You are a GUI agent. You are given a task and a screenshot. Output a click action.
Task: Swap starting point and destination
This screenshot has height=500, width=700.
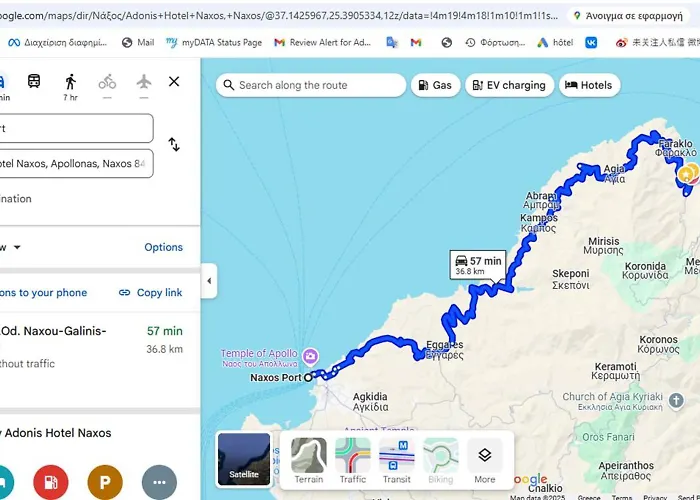pyautogui.click(x=174, y=145)
